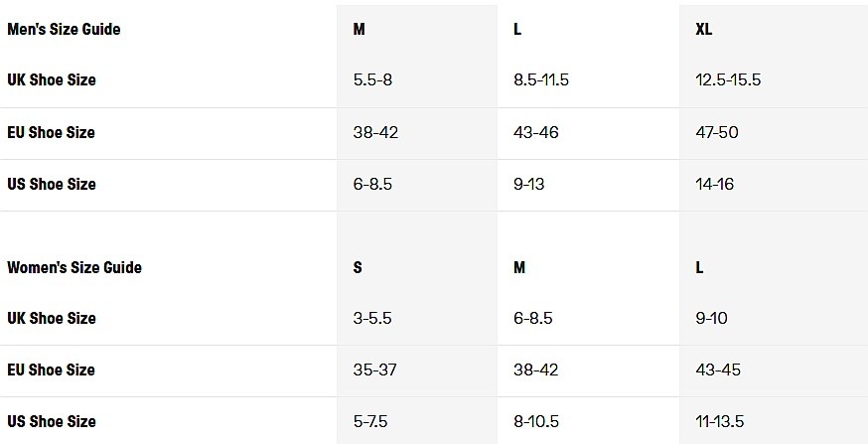Click the Men's Size Guide heading
Screen dimensions: 868x444
tap(64, 29)
